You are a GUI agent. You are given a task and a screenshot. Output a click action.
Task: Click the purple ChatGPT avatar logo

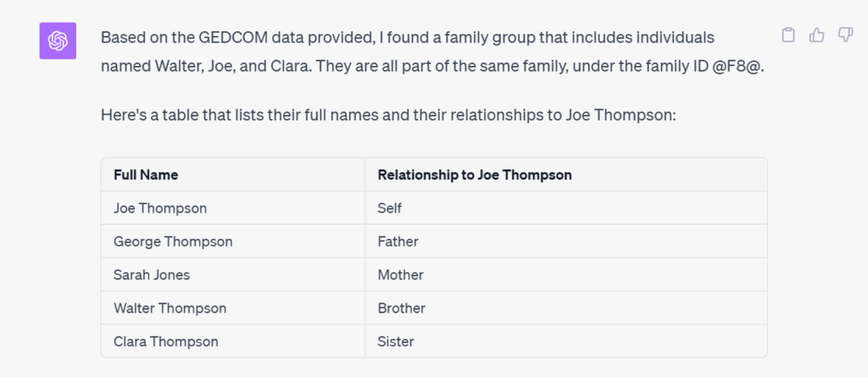click(58, 41)
